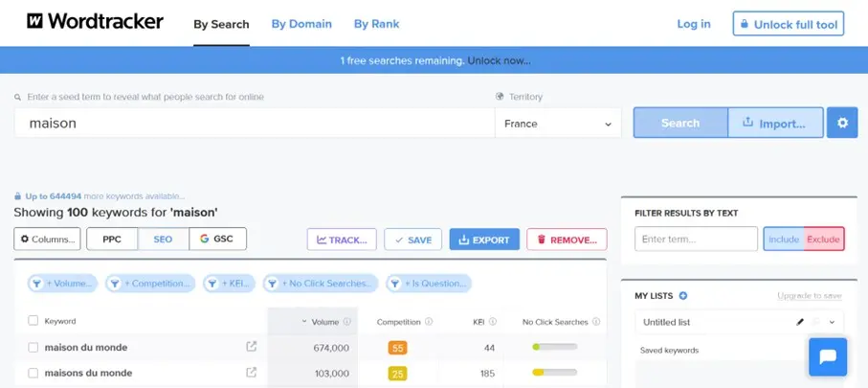
Task: Sort by the Volume column header
Action: (325, 322)
